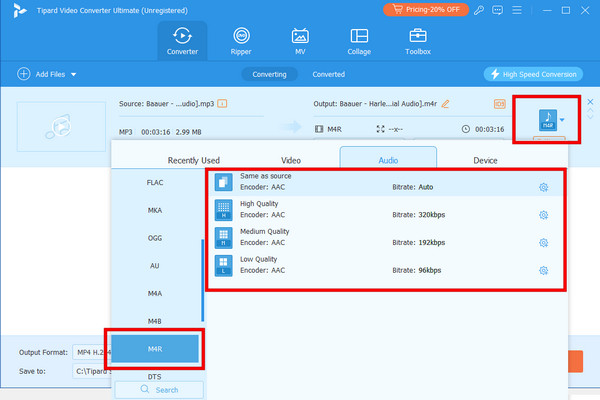
Task: Select the Same as source preset
Action: (386, 182)
